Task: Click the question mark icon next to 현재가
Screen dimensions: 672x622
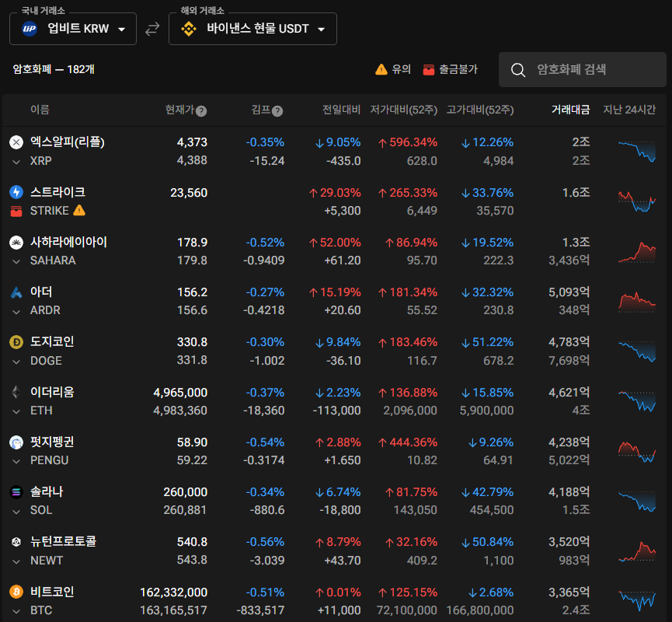Action: [201, 111]
